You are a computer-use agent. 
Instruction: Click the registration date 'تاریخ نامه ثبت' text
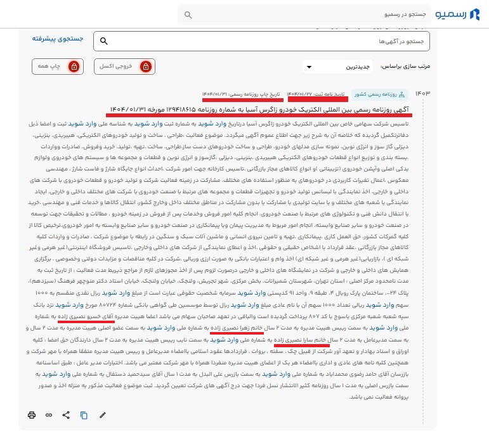(316, 94)
